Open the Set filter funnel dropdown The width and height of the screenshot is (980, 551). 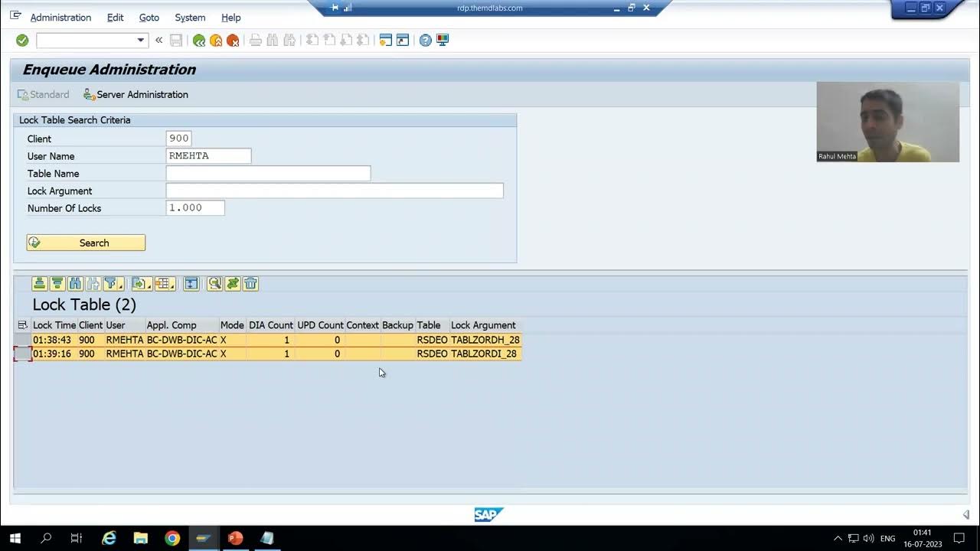(x=113, y=284)
